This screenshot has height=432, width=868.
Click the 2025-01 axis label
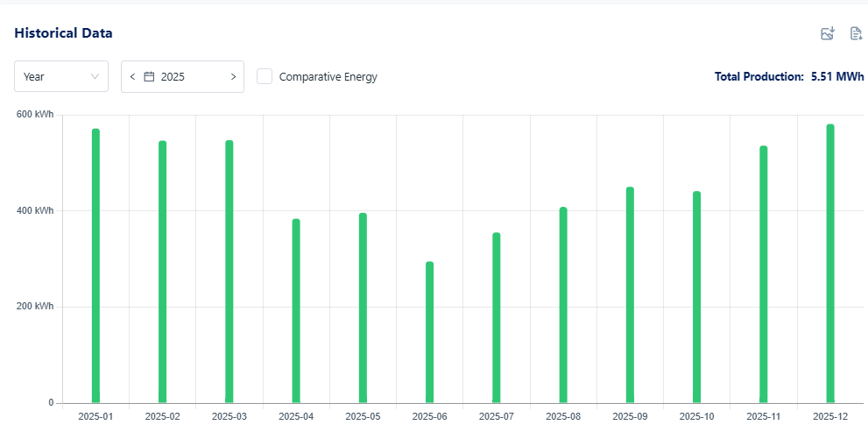(x=95, y=416)
